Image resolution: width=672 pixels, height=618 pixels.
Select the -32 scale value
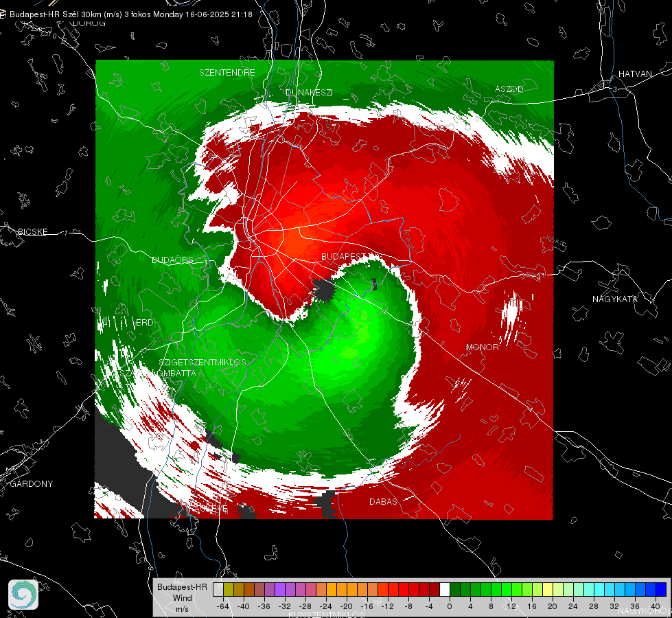pos(285,606)
